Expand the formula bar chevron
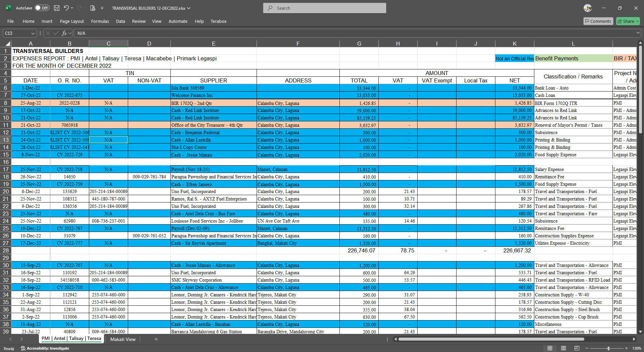 [x=638, y=33]
